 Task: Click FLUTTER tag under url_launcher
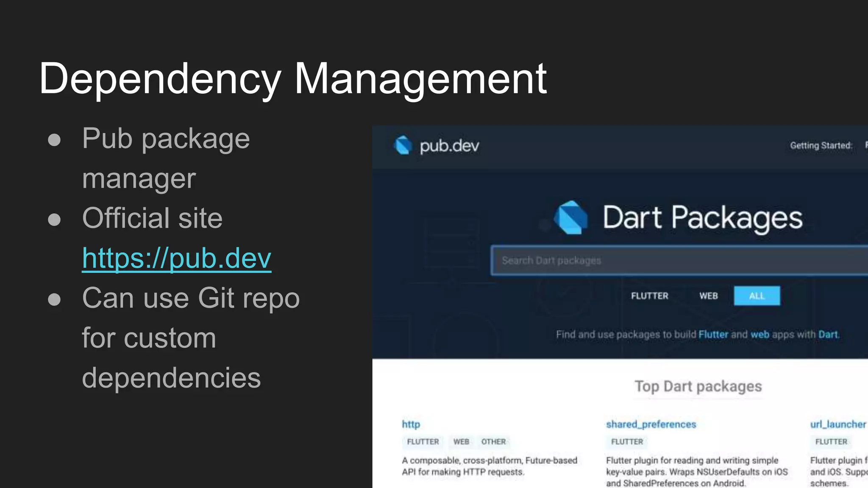click(831, 442)
